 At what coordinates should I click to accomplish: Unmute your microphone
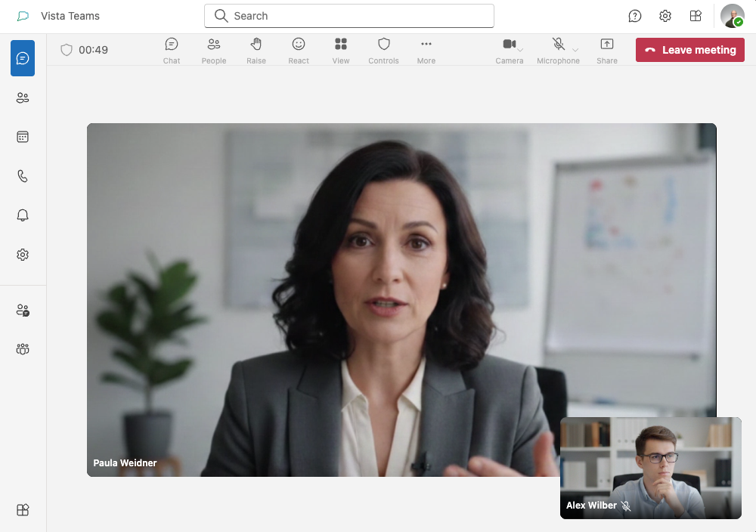click(556, 44)
